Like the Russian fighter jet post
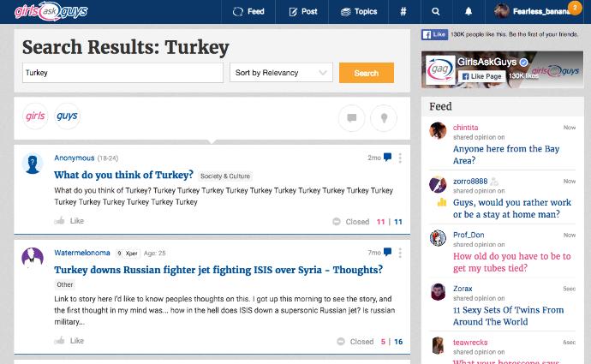591x364 pixels. tap(69, 341)
